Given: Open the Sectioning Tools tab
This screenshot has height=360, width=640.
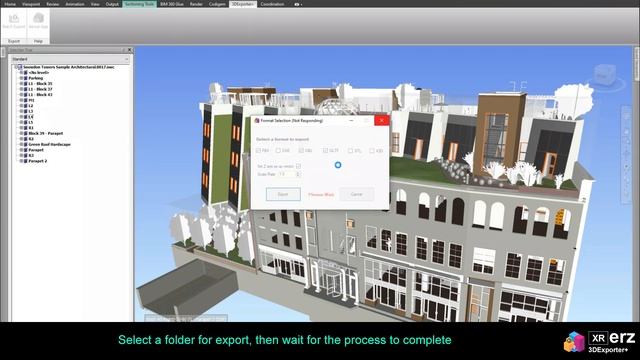Looking at the screenshot, I should point(140,4).
